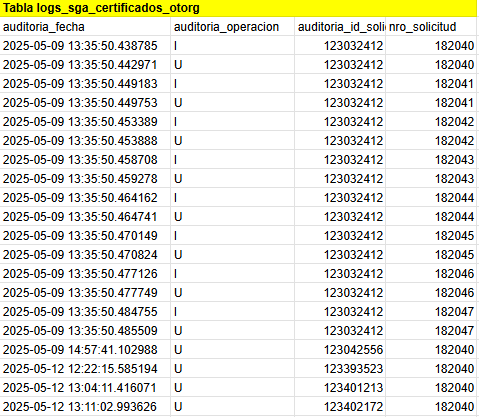The width and height of the screenshot is (479, 417).
Task: Click the cell containing 123402172
Action: click(340, 407)
